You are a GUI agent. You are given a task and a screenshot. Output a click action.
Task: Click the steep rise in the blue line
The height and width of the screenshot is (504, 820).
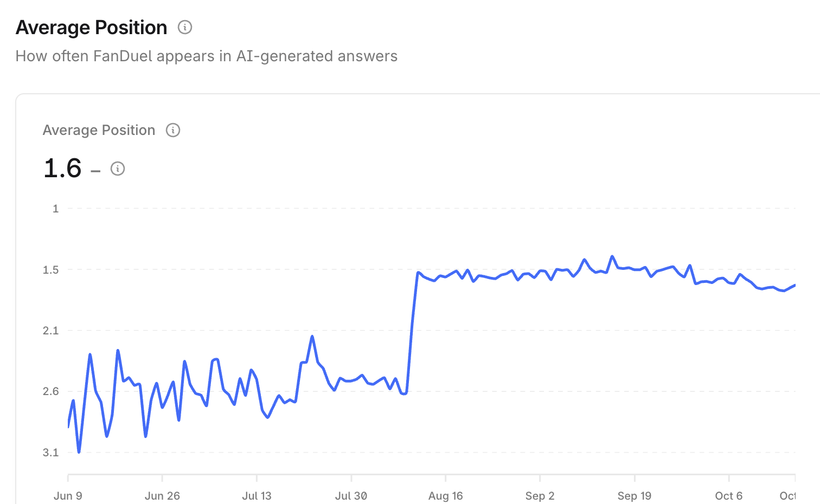(412, 325)
